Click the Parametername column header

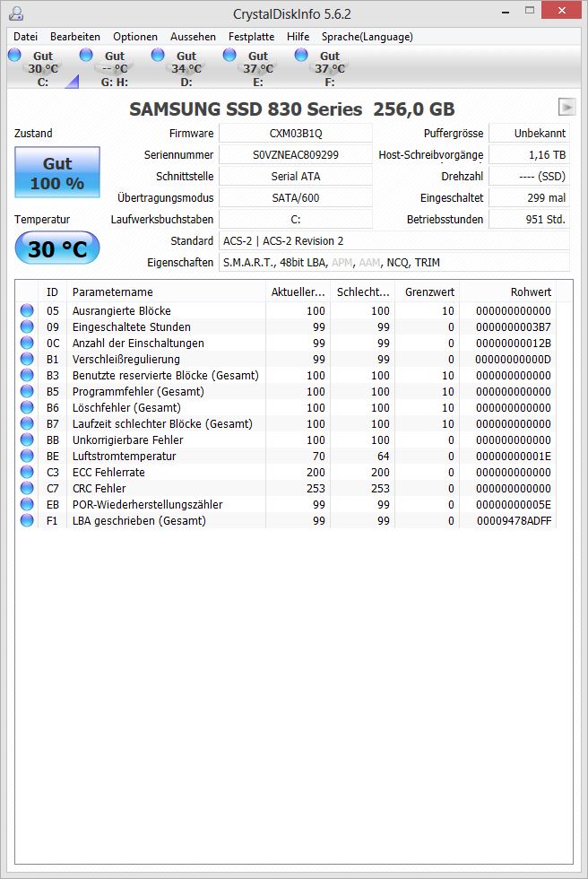[x=166, y=292]
